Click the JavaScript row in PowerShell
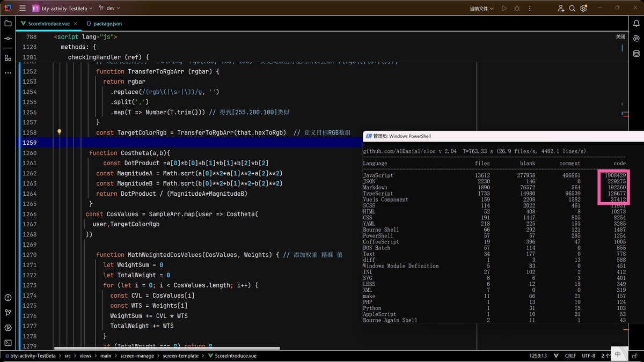This screenshot has width=644, height=362. [x=494, y=175]
